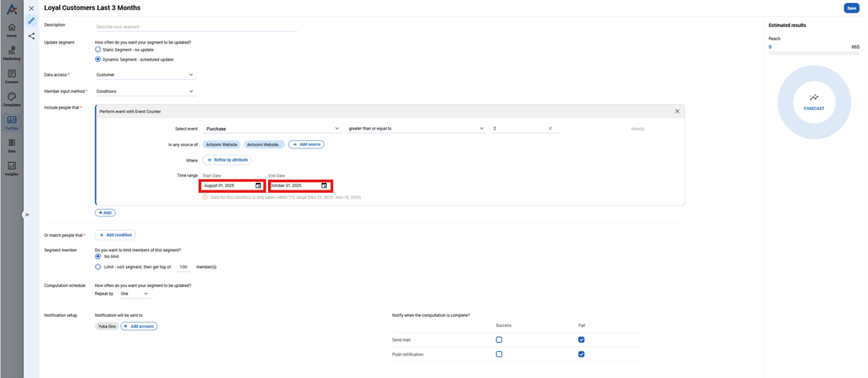Viewport: 868px width, 378px height.
Task: Toggle Send mail Success checkbox
Action: click(x=499, y=340)
